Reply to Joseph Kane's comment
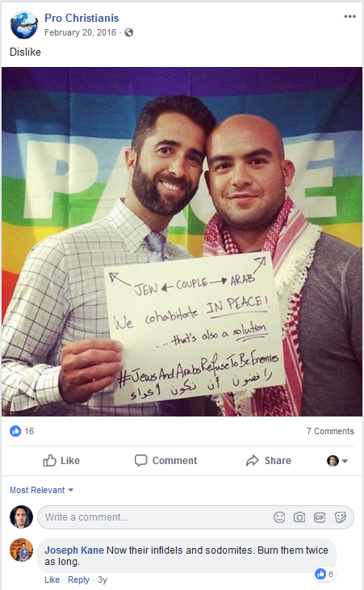The height and width of the screenshot is (590, 364). [78, 580]
